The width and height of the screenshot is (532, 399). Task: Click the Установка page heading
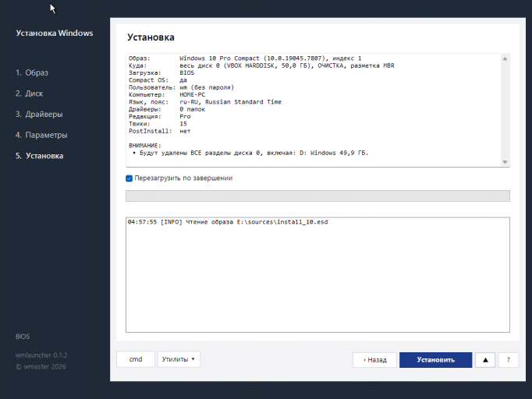point(151,37)
